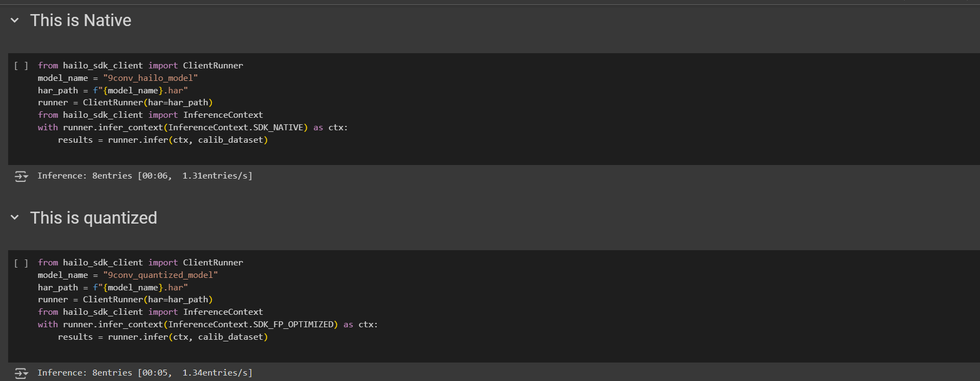
Task: Collapse the "This is quantized" section
Action: click(x=15, y=218)
